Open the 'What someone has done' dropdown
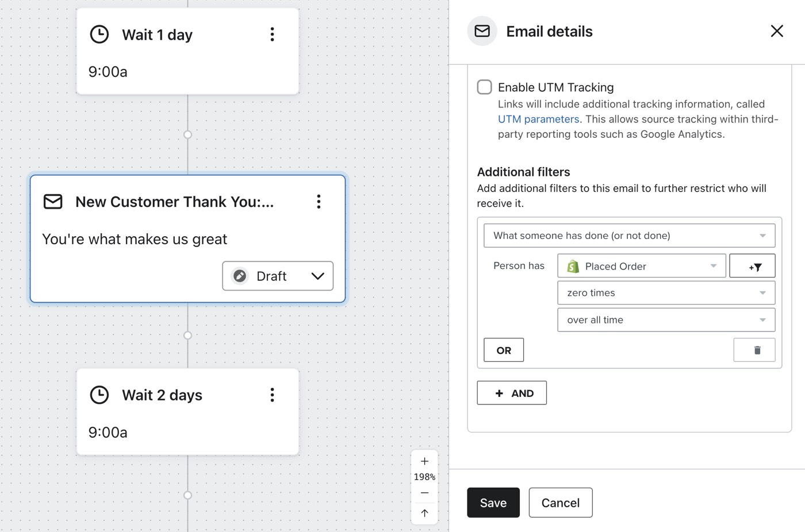 629,236
